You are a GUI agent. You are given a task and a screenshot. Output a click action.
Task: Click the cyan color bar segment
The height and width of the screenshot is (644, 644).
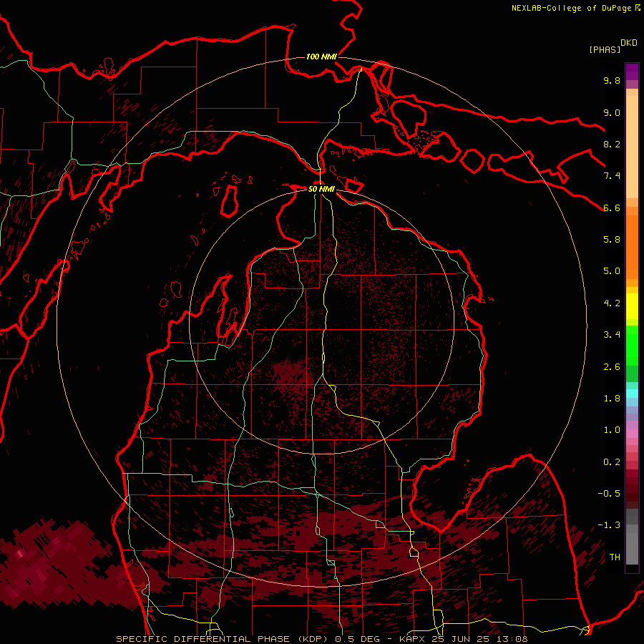click(x=632, y=394)
